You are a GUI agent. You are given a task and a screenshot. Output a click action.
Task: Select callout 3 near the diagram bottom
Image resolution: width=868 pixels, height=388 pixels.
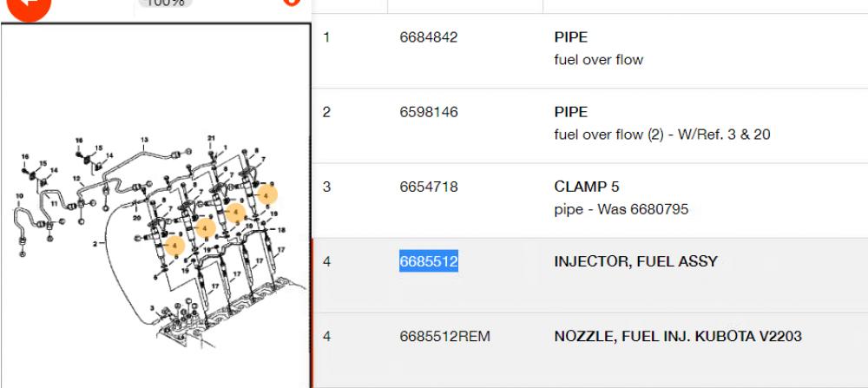click(152, 308)
